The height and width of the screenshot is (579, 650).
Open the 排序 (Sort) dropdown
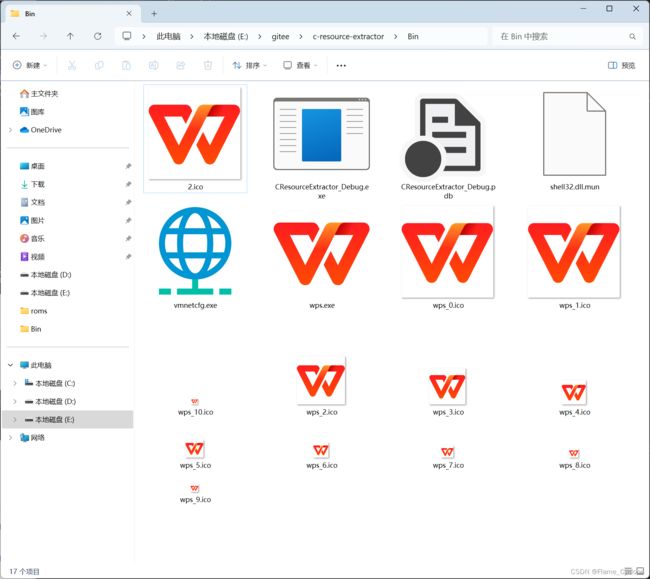pyautogui.click(x=250, y=65)
